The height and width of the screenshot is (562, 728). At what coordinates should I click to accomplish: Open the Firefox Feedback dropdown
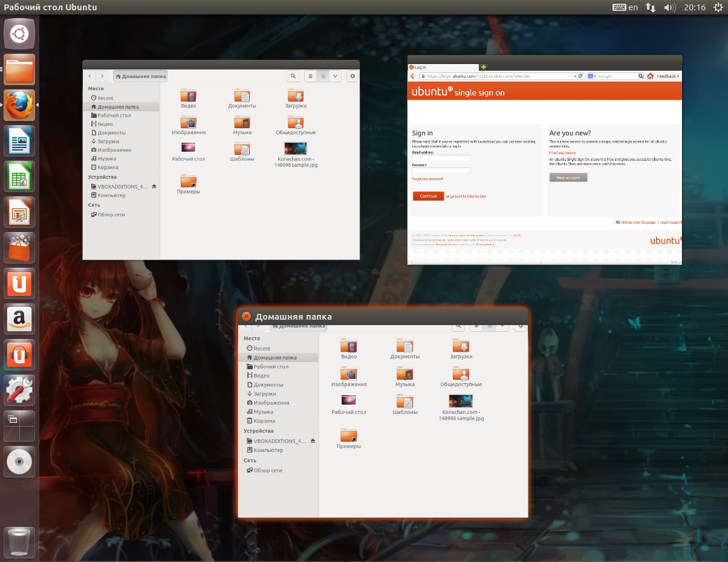click(x=668, y=76)
